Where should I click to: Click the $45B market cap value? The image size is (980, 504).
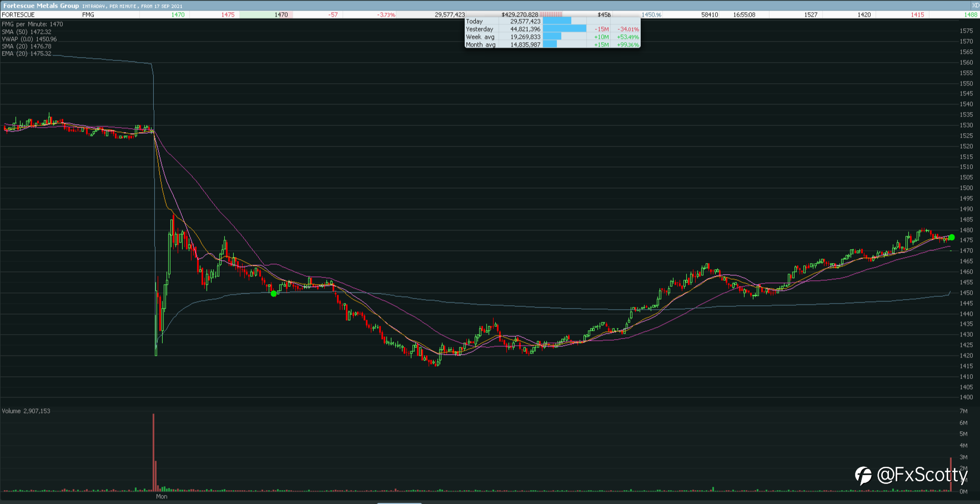(604, 14)
